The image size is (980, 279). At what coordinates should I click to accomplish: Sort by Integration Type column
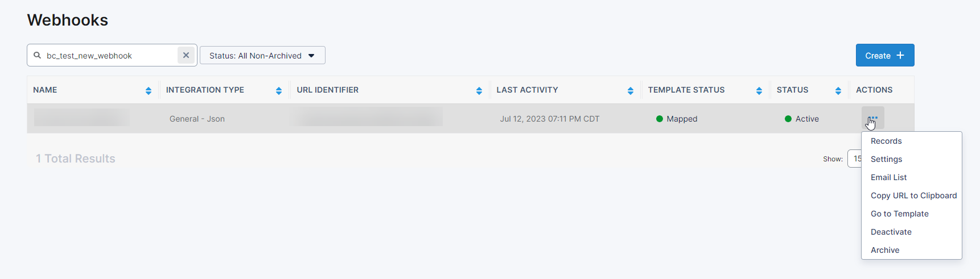click(279, 90)
